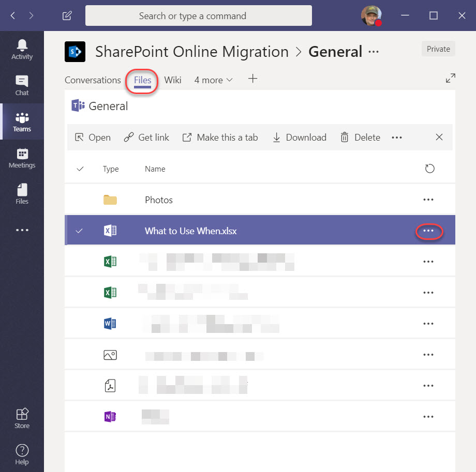The width and height of the screenshot is (476, 472).
Task: Open the Activity feed from the sidebar
Action: click(x=22, y=49)
